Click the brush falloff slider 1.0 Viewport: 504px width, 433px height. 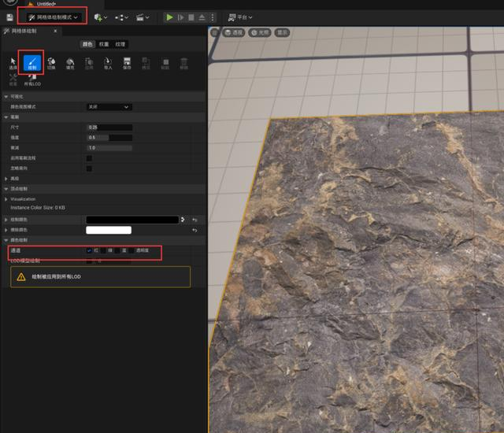(x=109, y=148)
